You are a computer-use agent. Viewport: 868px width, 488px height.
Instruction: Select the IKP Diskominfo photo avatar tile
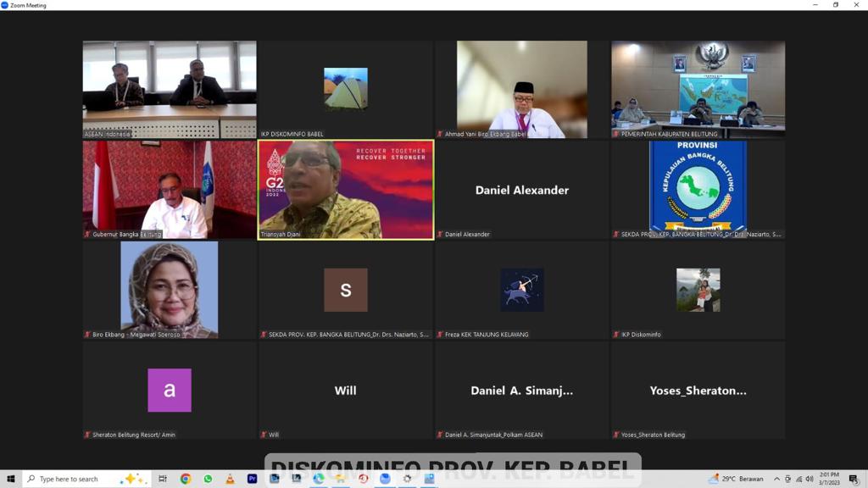698,290
